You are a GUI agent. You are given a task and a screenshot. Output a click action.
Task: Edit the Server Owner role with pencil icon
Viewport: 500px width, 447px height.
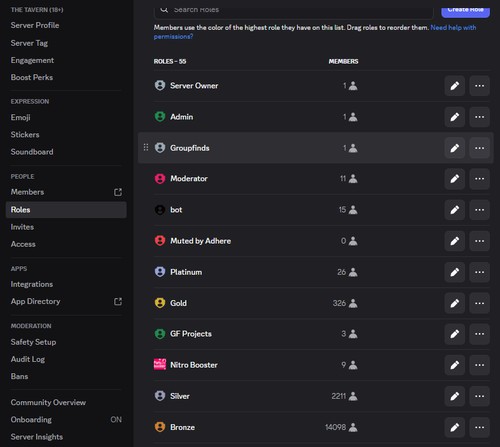click(x=455, y=86)
